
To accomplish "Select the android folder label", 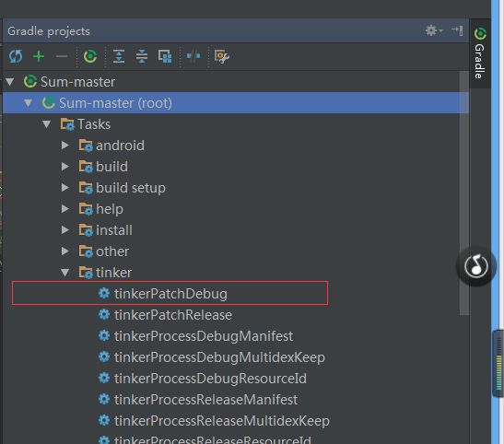I will (x=120, y=146).
